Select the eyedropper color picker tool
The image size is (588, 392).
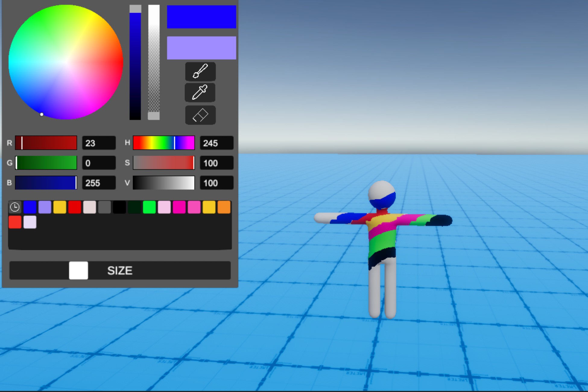(x=200, y=93)
